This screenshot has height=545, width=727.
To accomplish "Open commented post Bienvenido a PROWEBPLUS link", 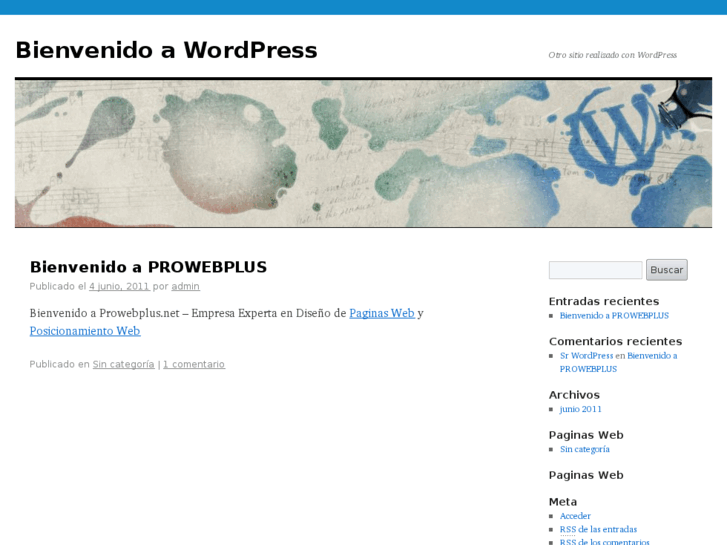I will coord(618,362).
